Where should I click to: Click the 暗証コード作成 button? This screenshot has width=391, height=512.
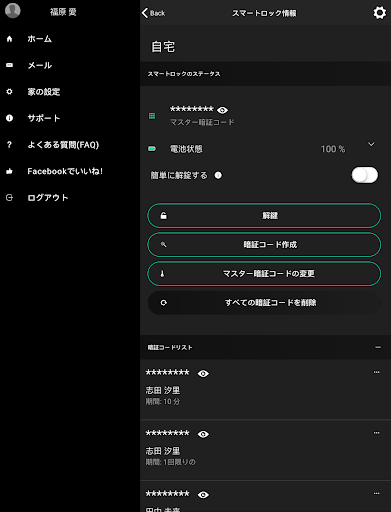click(x=264, y=245)
